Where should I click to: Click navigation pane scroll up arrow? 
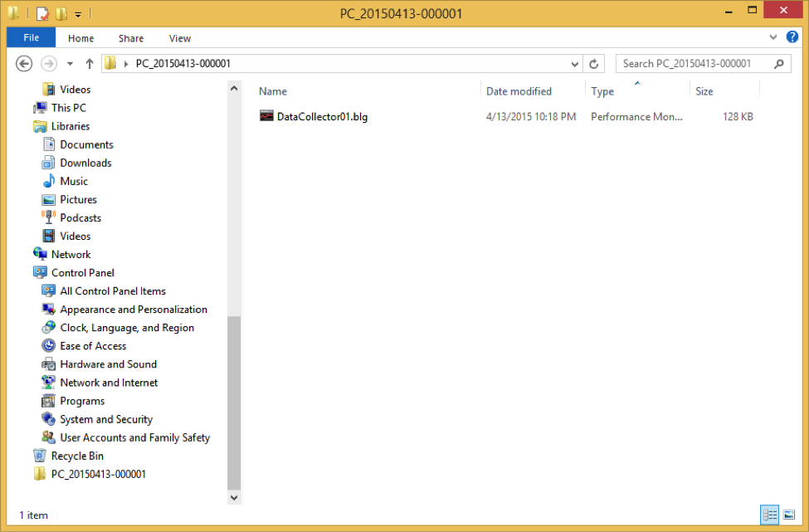pos(234,88)
